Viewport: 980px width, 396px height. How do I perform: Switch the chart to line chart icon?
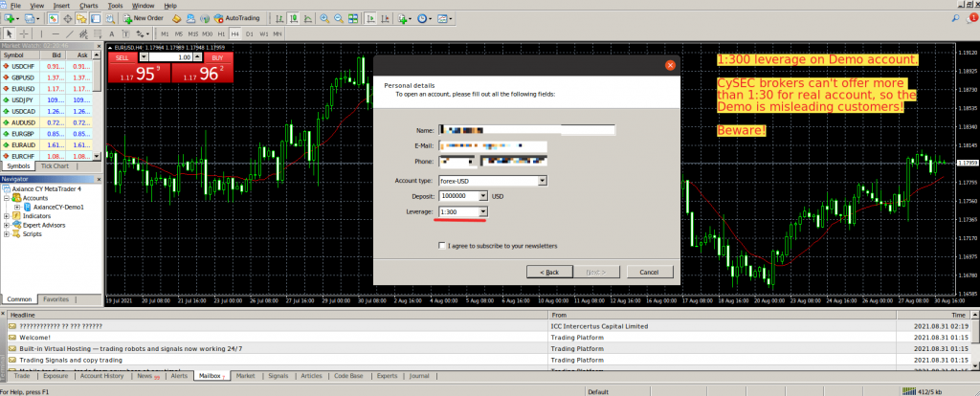pos(307,18)
